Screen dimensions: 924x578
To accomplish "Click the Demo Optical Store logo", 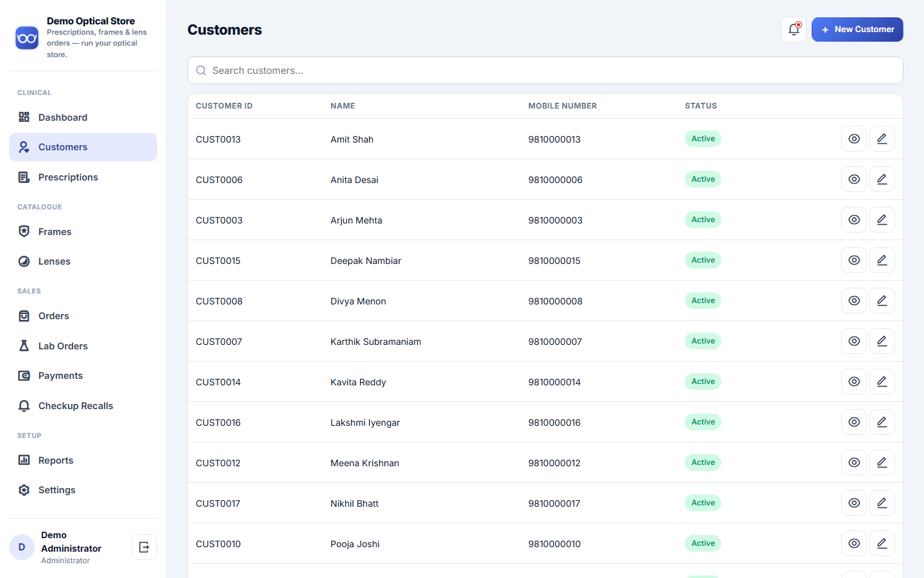I will point(27,38).
